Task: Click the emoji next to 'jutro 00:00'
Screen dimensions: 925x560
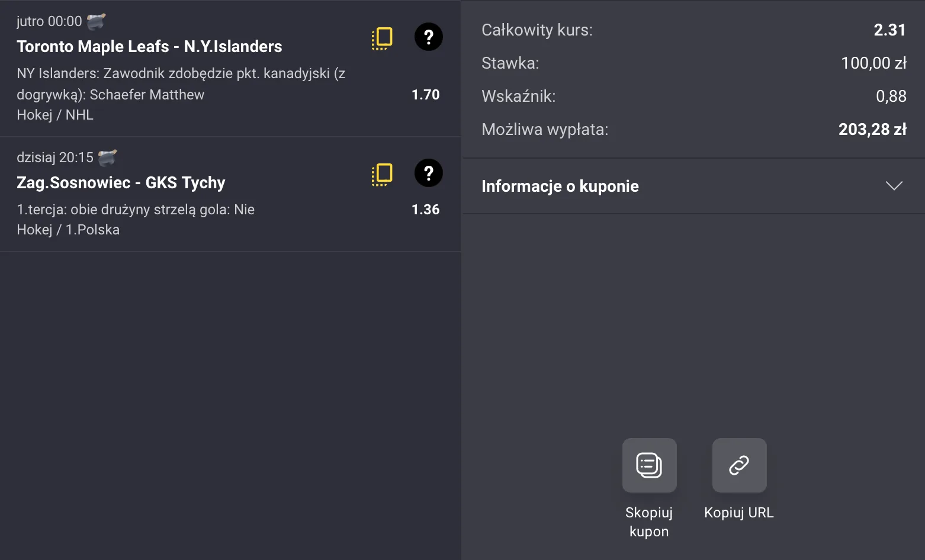Action: point(96,20)
